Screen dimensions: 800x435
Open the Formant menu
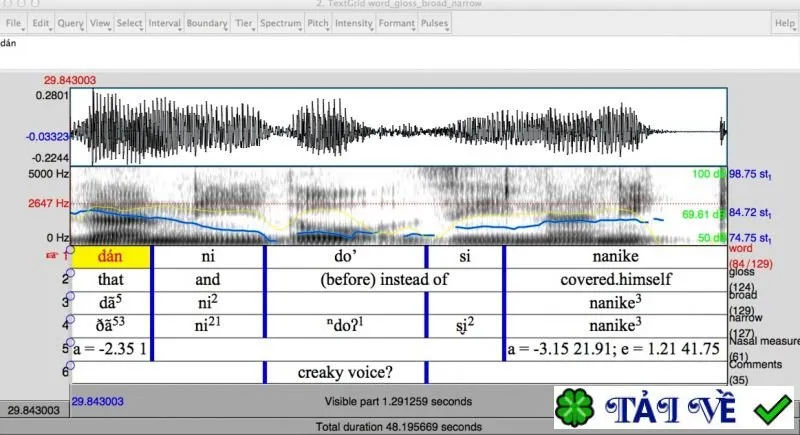[x=397, y=23]
